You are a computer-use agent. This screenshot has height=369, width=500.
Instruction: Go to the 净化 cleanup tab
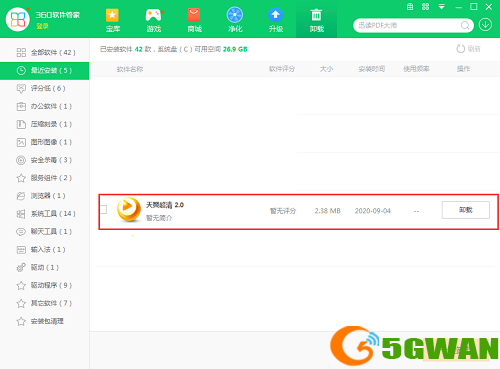(235, 20)
